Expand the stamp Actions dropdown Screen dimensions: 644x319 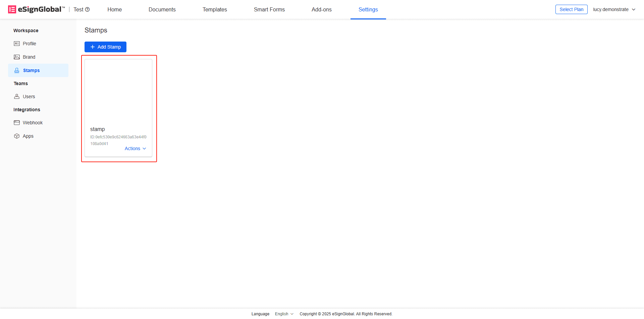pyautogui.click(x=135, y=148)
